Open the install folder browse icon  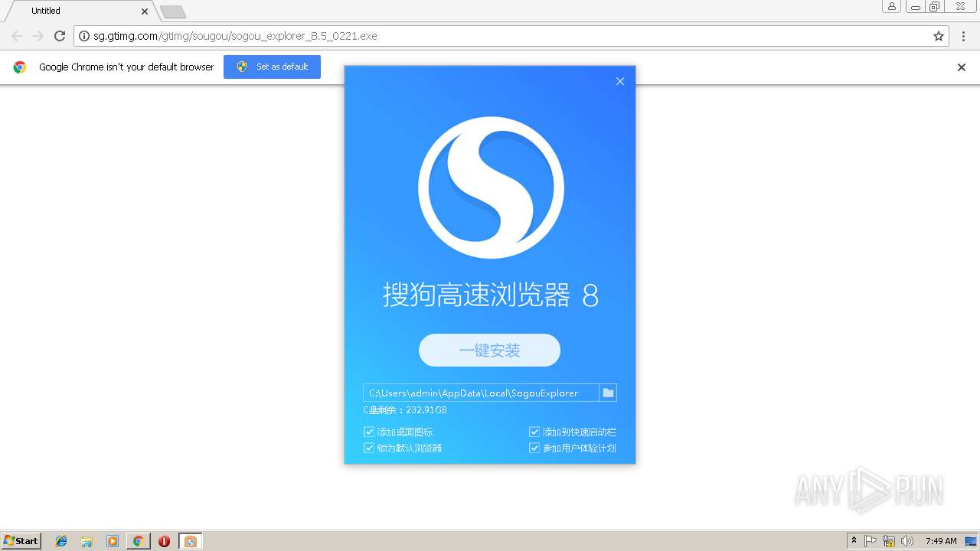(608, 393)
